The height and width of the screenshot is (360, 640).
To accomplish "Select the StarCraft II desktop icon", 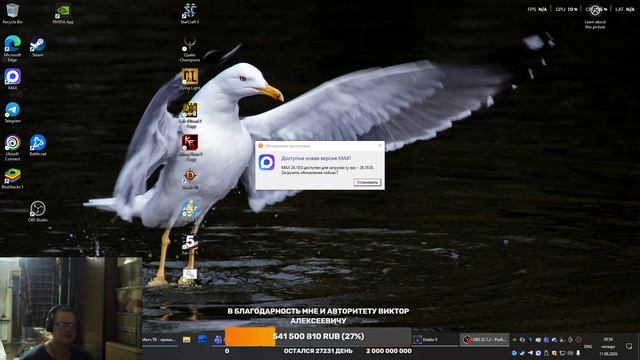I will click(190, 13).
